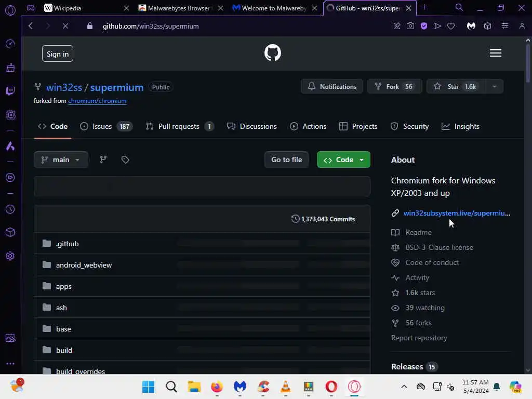Open the Code of conduct link
The image size is (532, 399).
tap(432, 262)
